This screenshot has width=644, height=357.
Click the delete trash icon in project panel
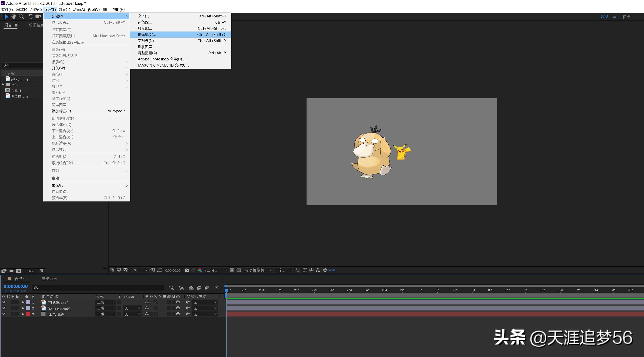click(x=41, y=271)
